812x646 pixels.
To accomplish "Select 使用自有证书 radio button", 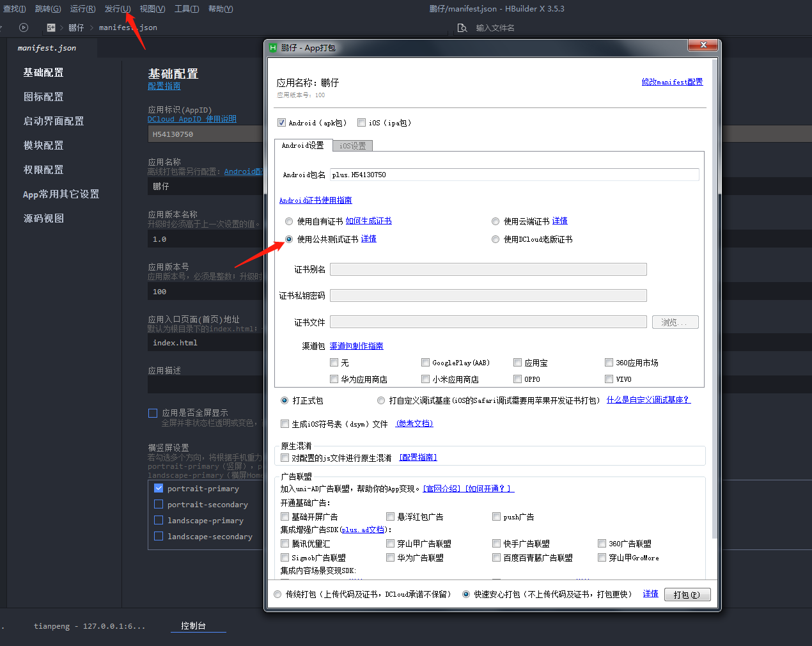I will tap(289, 221).
